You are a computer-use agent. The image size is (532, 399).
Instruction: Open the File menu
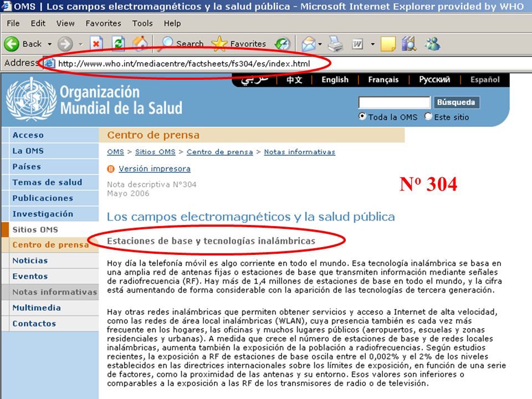tap(13, 23)
